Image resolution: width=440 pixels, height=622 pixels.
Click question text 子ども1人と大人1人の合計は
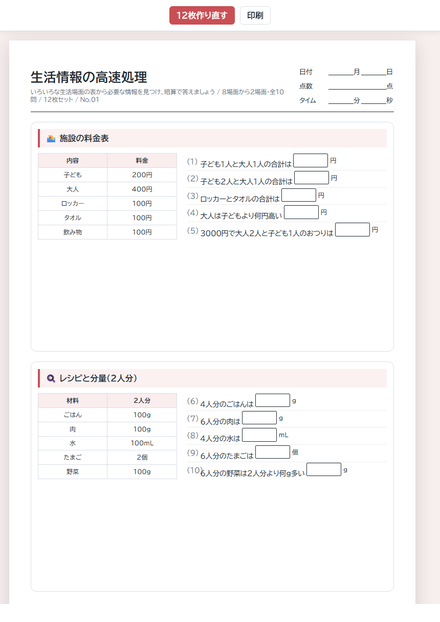pyautogui.click(x=246, y=164)
